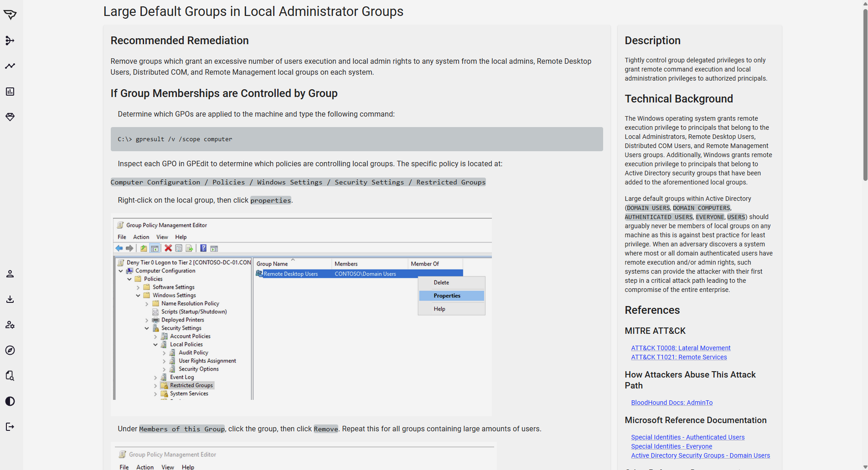Follow the BloodHound Docs: AdminTo link
This screenshot has width=868, height=470.
tap(672, 403)
